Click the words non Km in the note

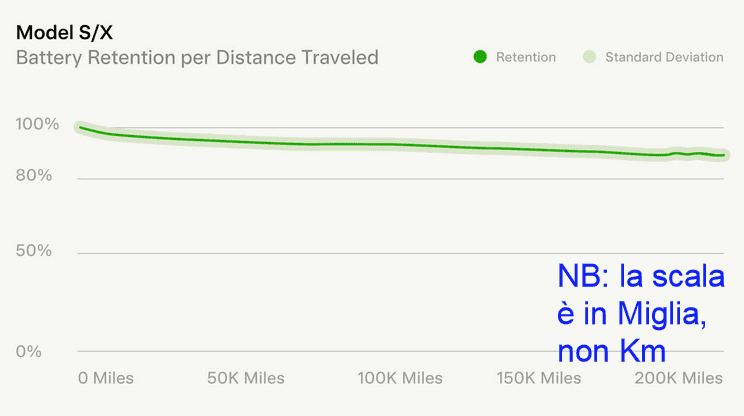click(x=611, y=351)
